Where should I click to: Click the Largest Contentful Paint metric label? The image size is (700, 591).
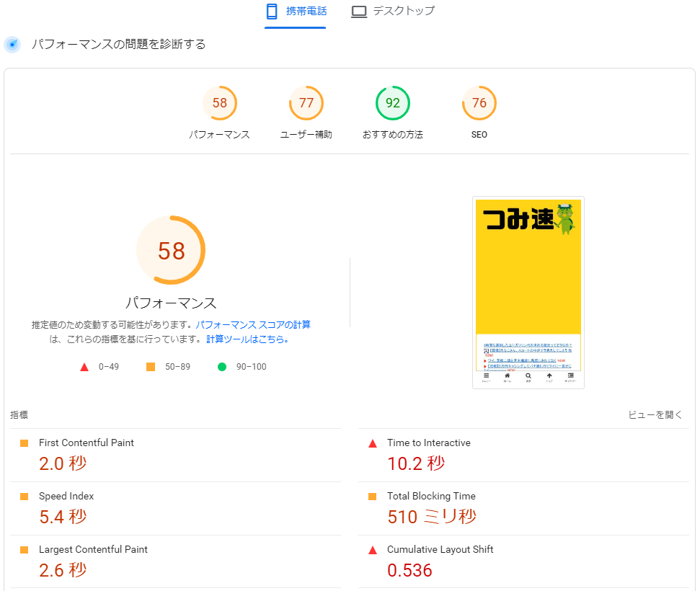(93, 549)
